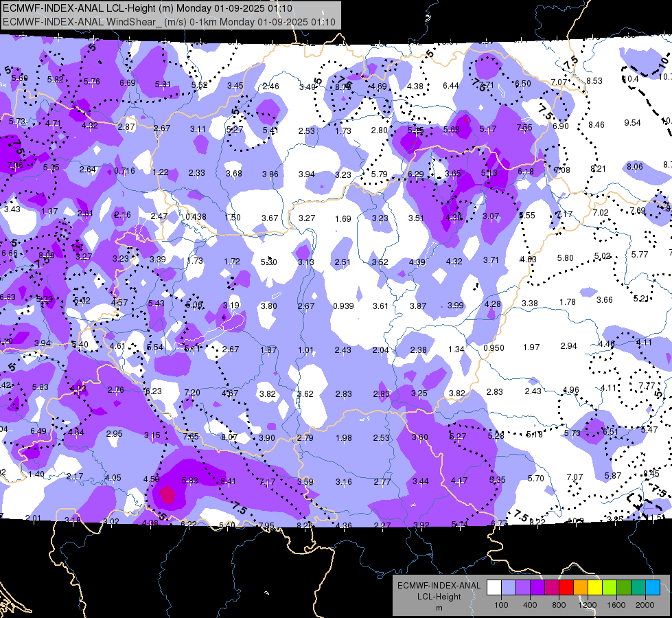Click the wind shear value 6.69

(x=127, y=83)
